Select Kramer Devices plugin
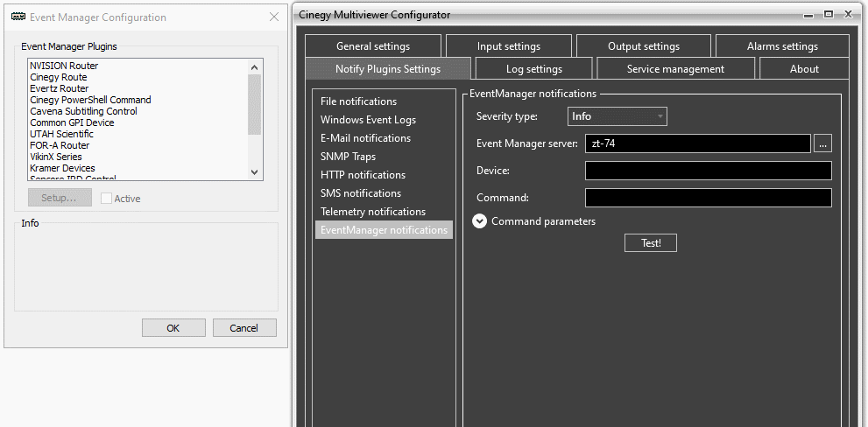The height and width of the screenshot is (427, 868). click(138, 168)
